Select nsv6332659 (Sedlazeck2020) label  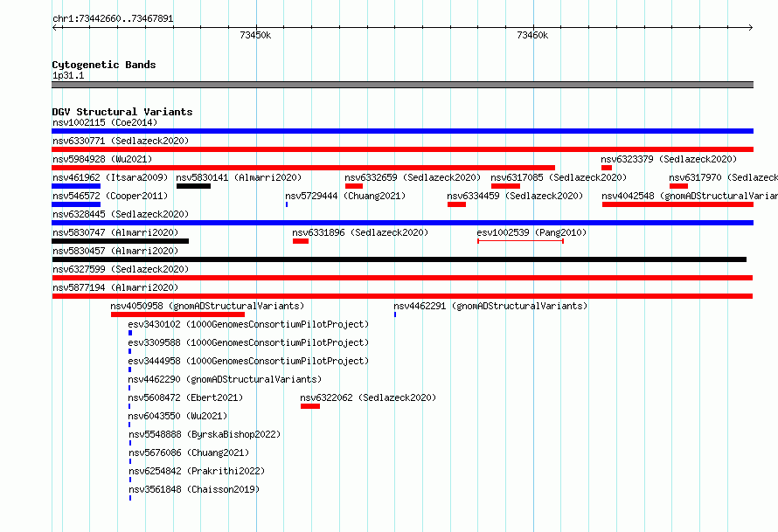[413, 177]
